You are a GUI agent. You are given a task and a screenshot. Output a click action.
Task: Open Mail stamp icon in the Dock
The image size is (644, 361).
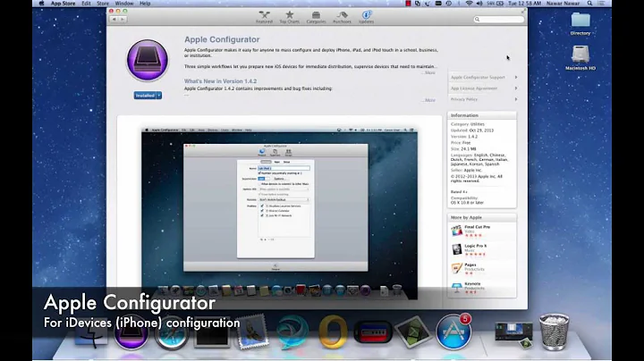251,332
